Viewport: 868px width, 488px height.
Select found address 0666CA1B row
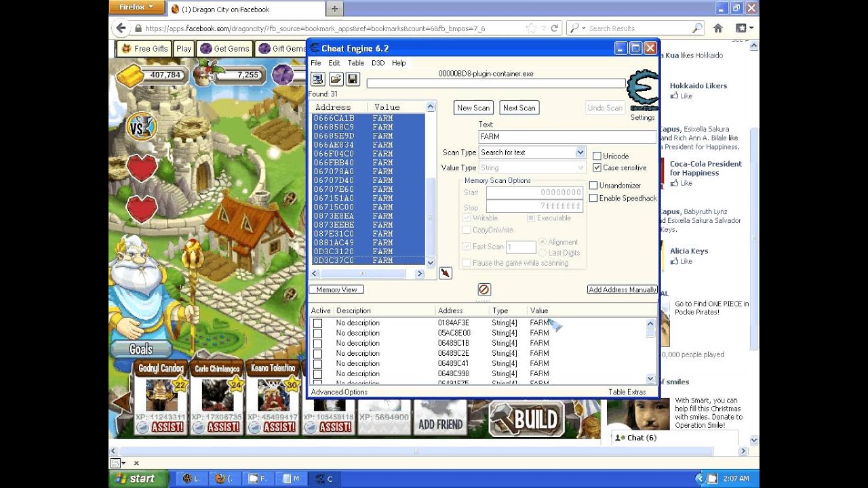[x=368, y=118]
